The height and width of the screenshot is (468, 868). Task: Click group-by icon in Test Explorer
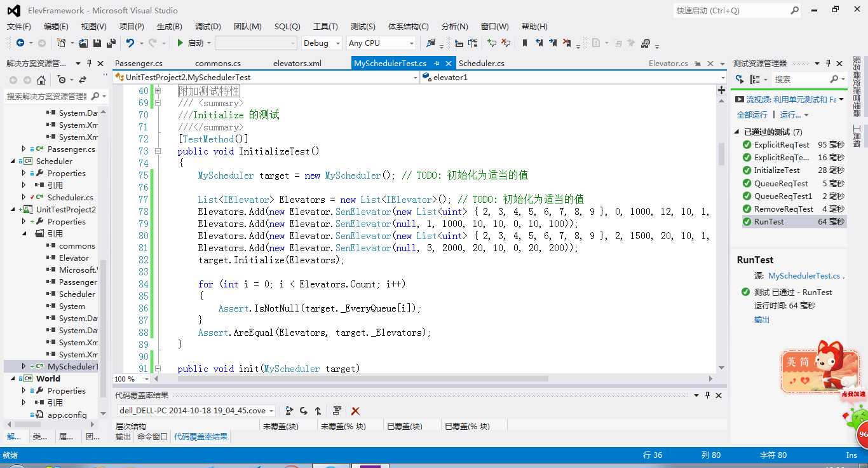tap(755, 79)
